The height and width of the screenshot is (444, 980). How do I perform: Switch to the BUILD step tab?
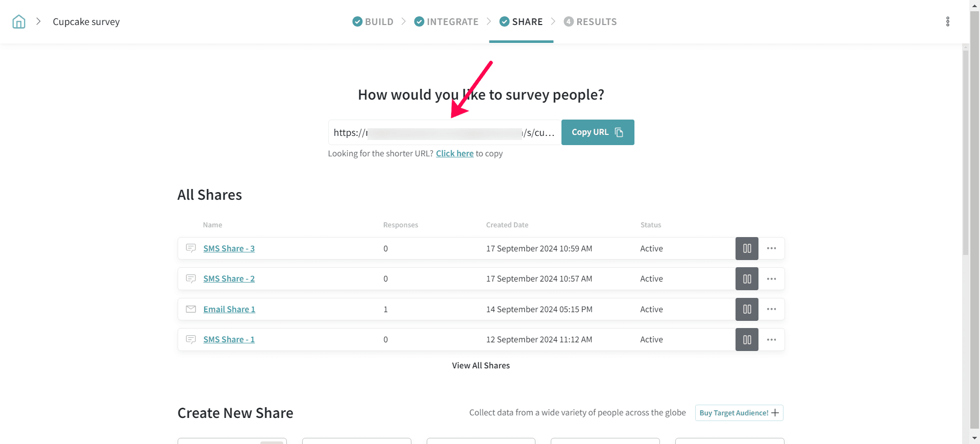[373, 21]
